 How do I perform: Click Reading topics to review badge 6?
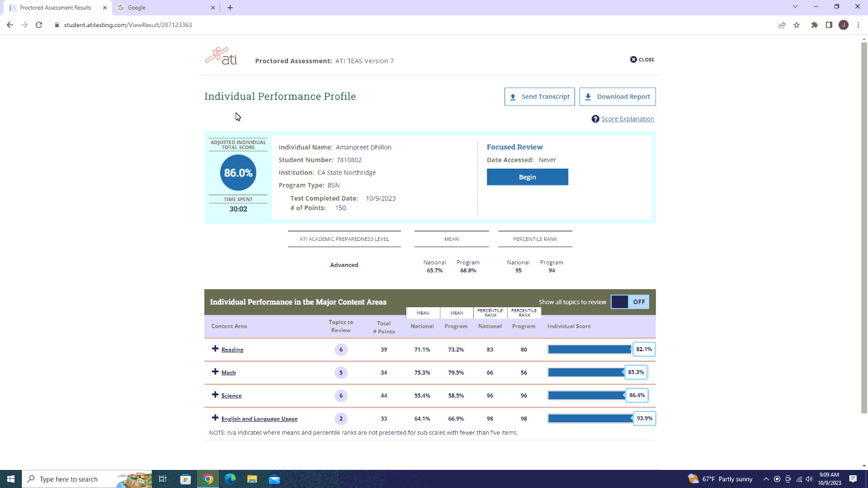[341, 349]
